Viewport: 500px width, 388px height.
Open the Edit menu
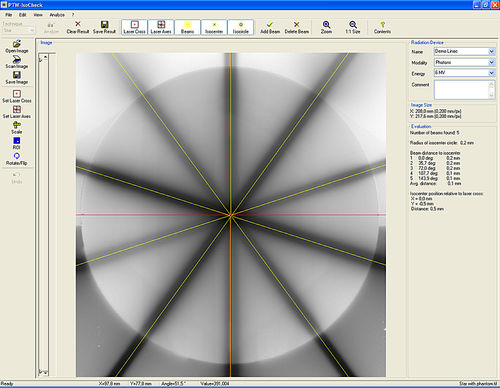click(x=22, y=15)
